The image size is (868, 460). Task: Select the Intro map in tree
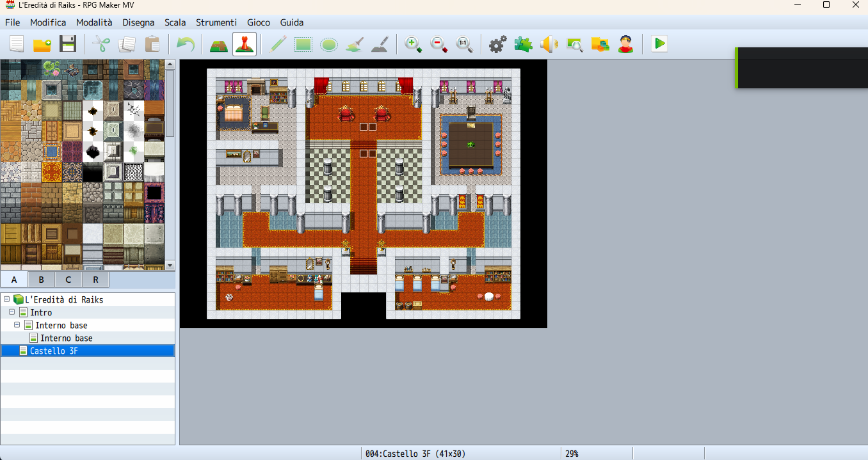coord(41,312)
